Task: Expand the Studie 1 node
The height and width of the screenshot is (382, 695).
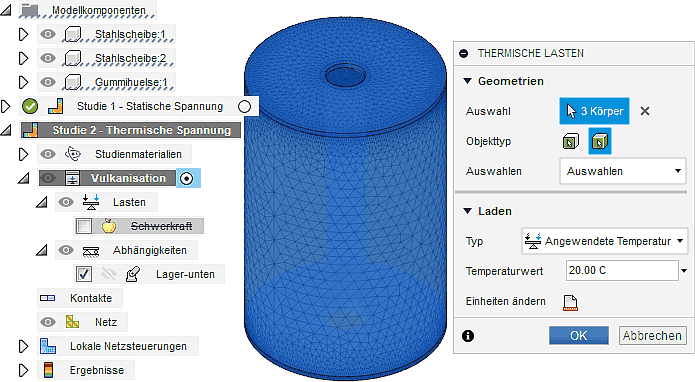Action: 5,106
